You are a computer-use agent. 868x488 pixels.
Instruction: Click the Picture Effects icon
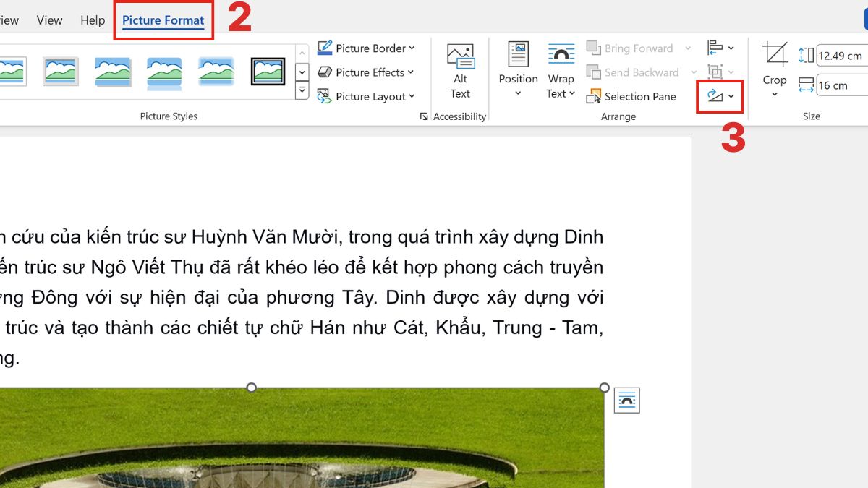325,72
